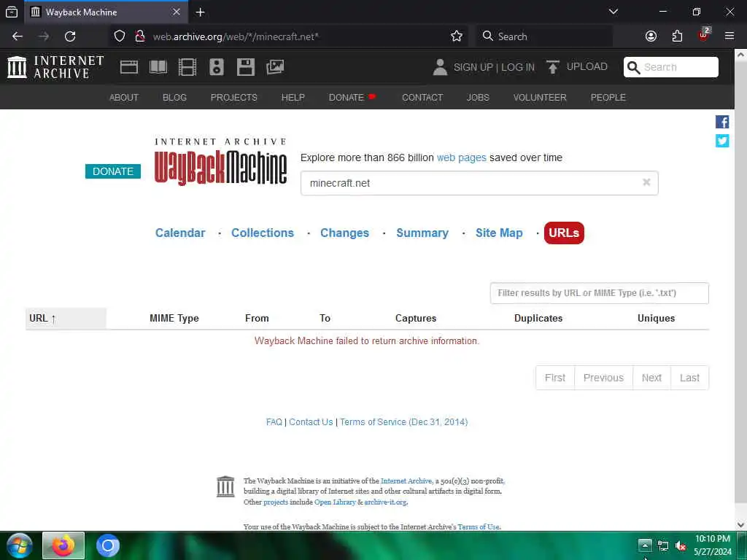
Task: Open the Internet Archive home logo
Action: point(55,67)
